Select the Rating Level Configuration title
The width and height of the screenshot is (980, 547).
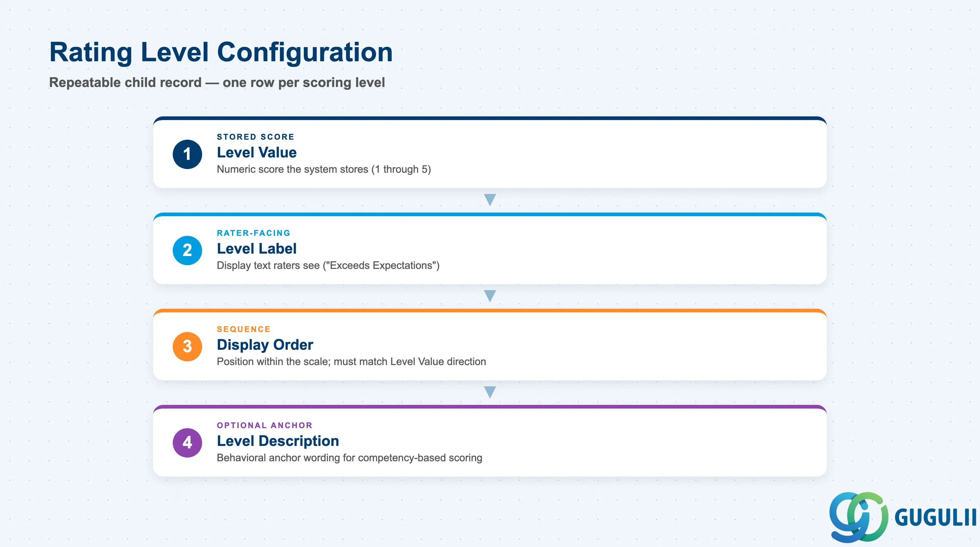221,52
